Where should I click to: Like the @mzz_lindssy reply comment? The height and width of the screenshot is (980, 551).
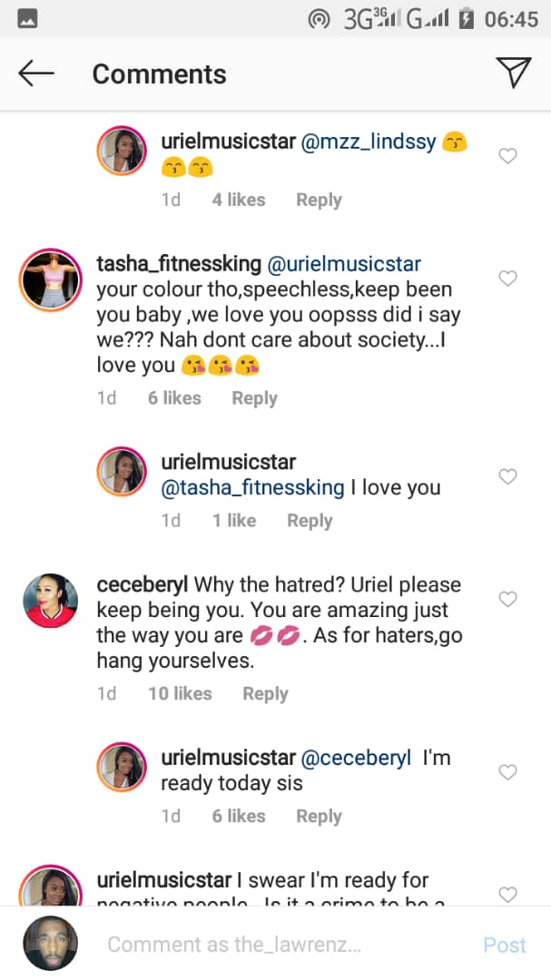pos(508,156)
